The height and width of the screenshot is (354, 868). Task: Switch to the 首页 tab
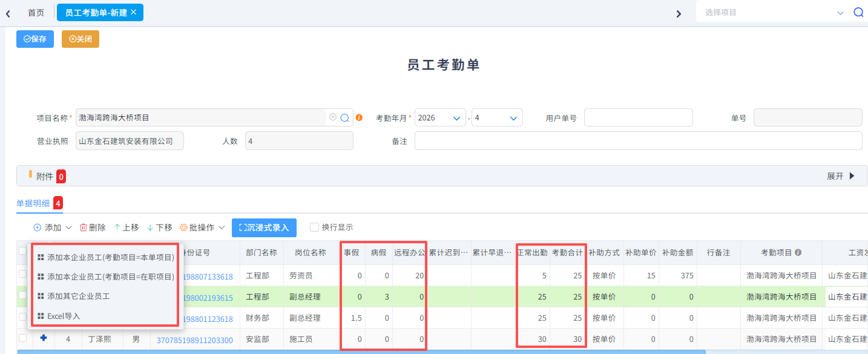pos(36,12)
